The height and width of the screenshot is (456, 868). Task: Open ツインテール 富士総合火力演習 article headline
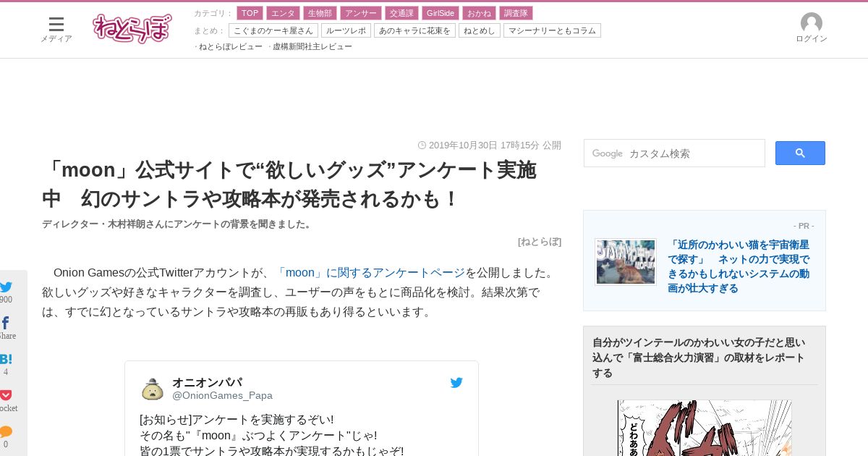tap(699, 358)
